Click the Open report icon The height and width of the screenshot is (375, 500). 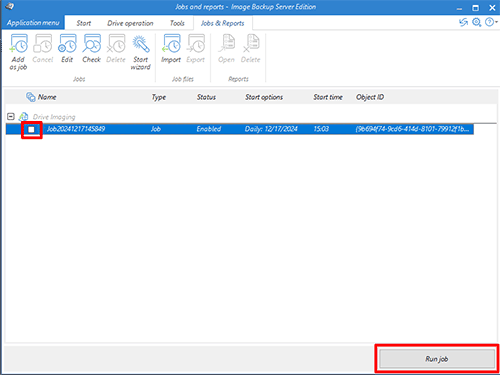tap(226, 49)
